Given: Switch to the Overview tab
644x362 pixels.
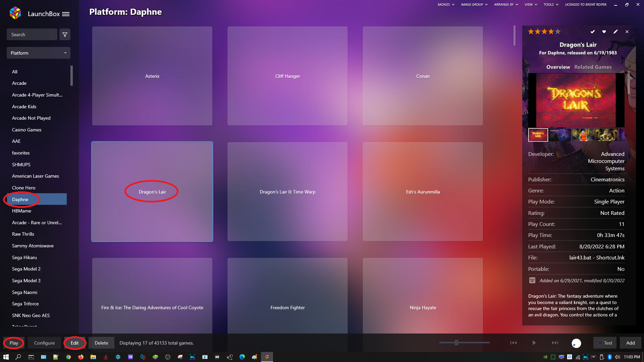Looking at the screenshot, I should tap(558, 67).
